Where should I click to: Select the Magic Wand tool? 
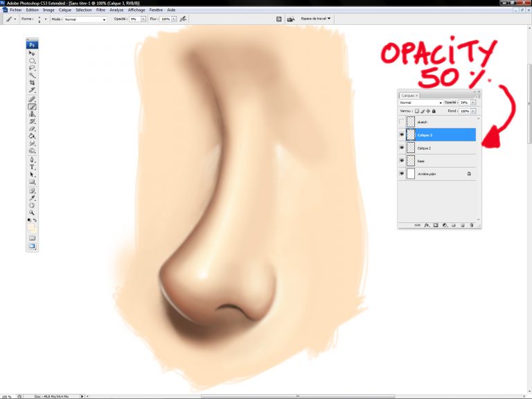[32, 75]
